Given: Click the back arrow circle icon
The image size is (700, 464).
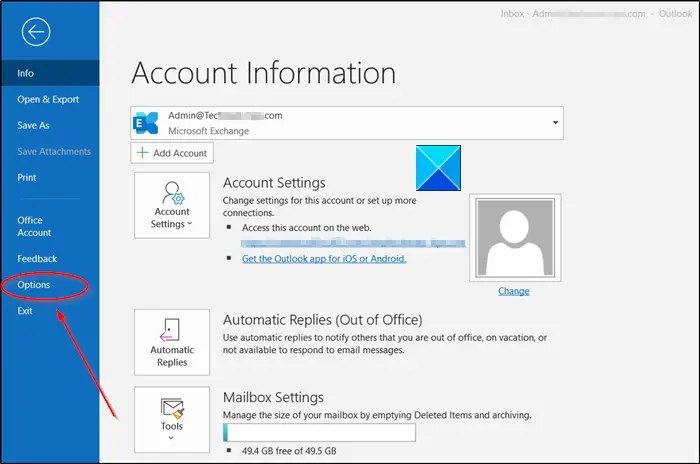Looking at the screenshot, I should 36,32.
